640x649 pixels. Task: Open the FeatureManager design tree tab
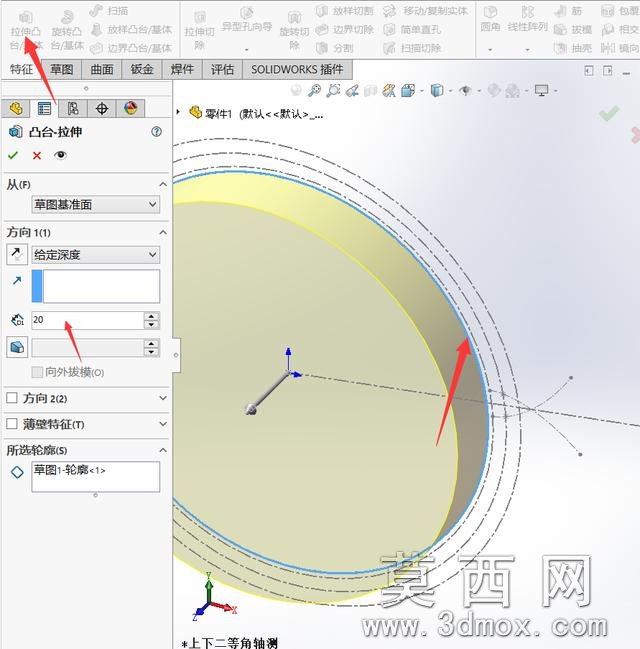pyautogui.click(x=16, y=108)
